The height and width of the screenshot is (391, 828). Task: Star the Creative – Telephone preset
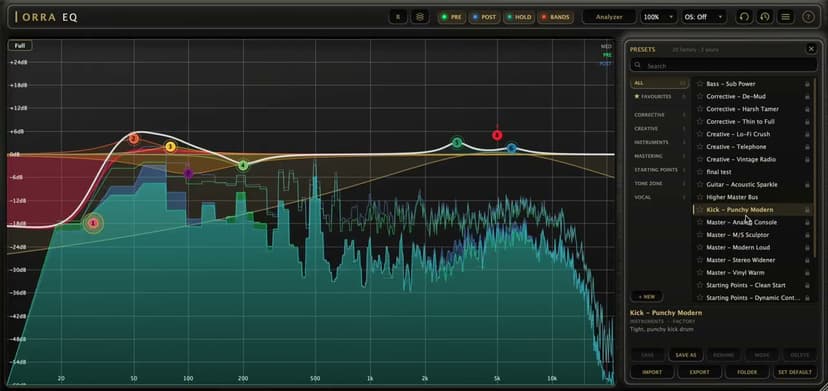point(700,147)
